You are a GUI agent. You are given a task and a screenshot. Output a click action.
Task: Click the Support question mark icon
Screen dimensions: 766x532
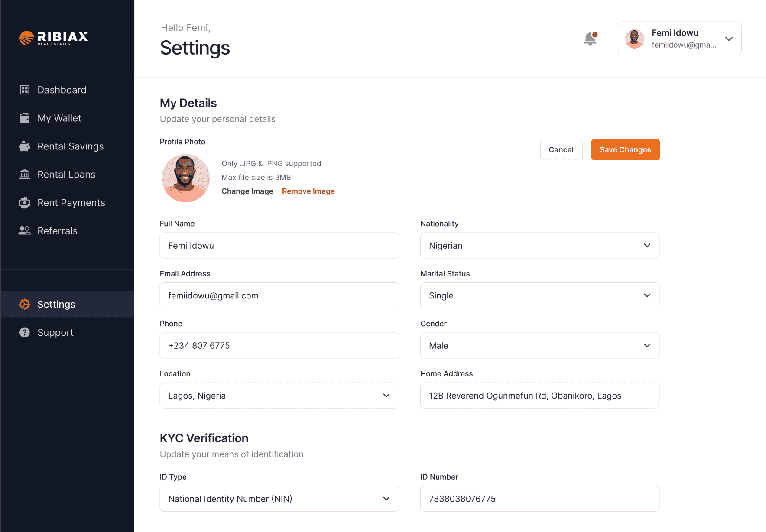pos(25,332)
